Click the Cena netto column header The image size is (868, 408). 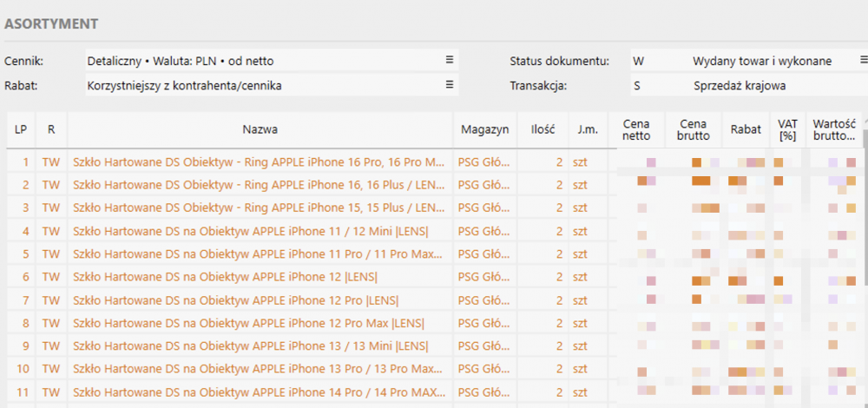point(636,129)
